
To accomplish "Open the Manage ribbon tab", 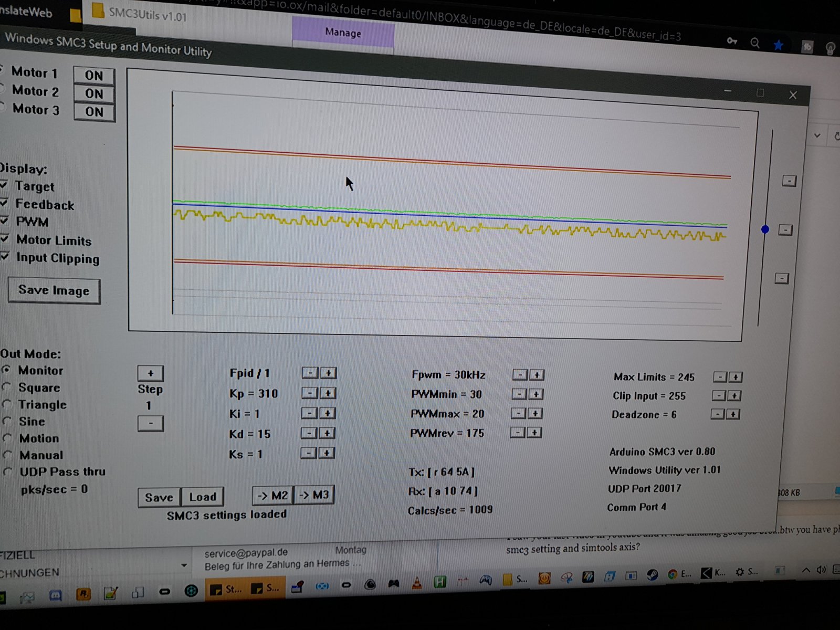I will 343,33.
